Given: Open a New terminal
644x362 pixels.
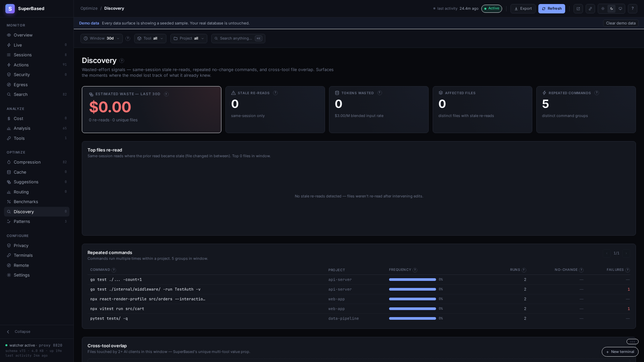Looking at the screenshot, I should (620, 352).
